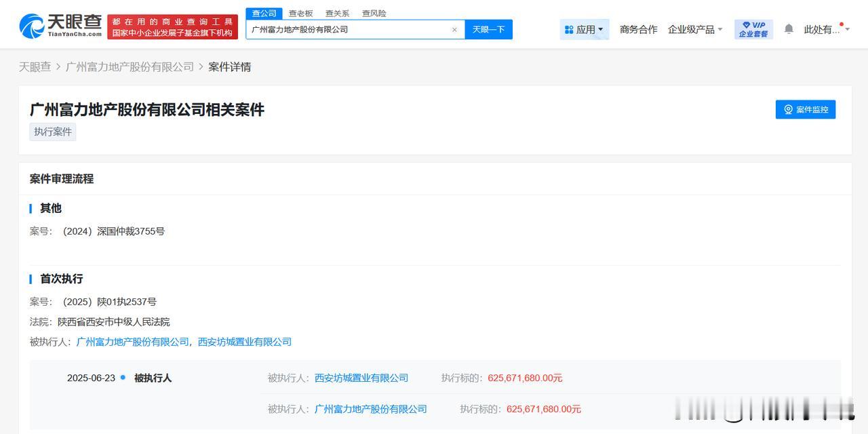Expand the 应用 dropdown
Viewport: 868px width, 434px height.
pyautogui.click(x=584, y=29)
